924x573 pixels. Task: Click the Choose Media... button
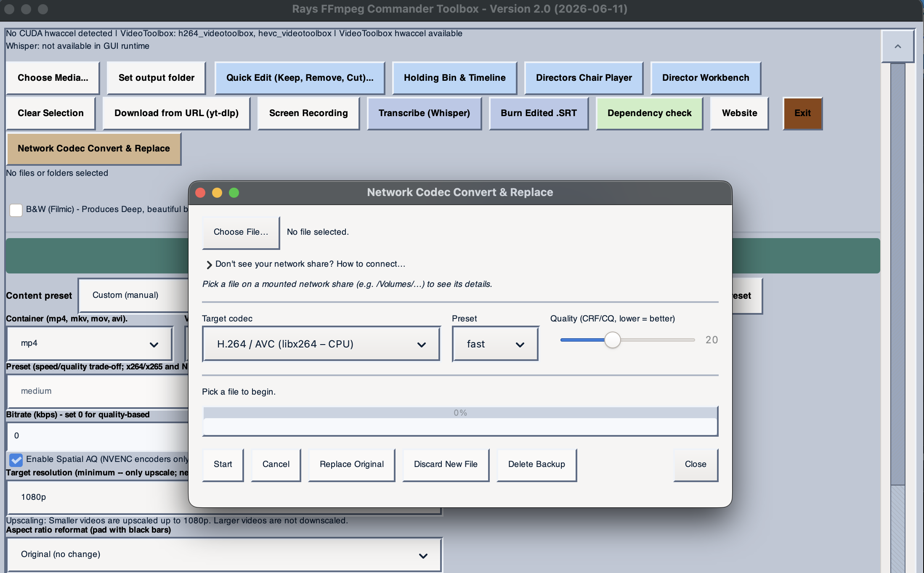pyautogui.click(x=53, y=78)
